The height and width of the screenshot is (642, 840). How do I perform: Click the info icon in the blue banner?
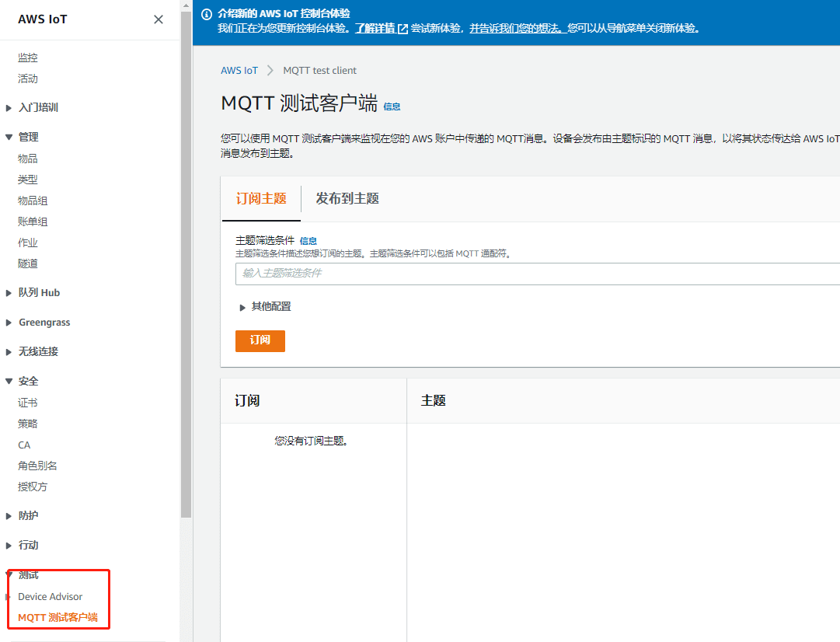coord(206,15)
